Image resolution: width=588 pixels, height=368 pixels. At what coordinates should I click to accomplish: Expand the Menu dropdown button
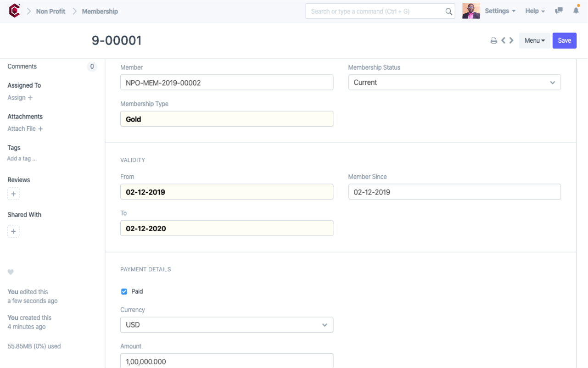(534, 40)
